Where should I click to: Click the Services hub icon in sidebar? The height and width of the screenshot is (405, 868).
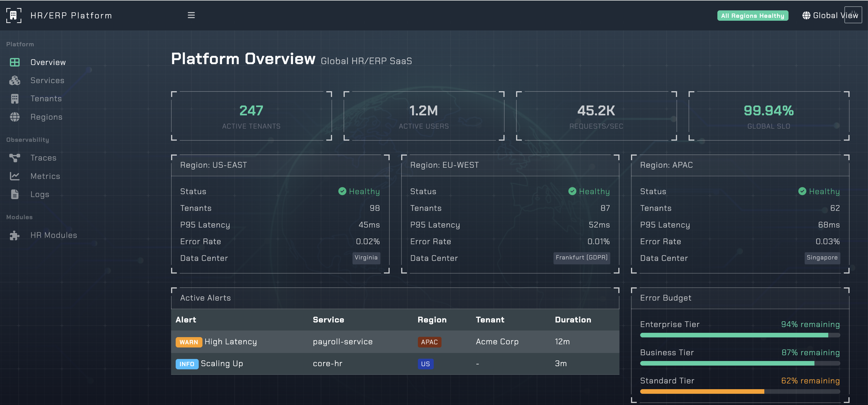coord(14,80)
